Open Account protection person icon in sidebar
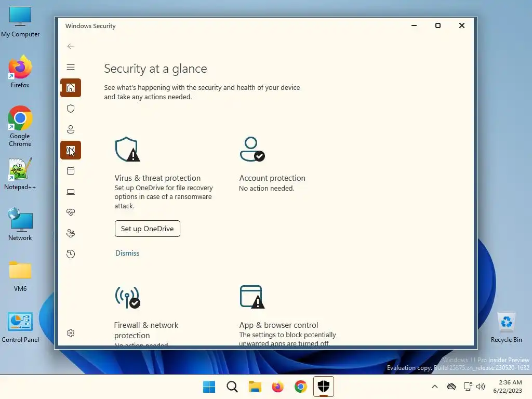532x399 pixels. point(71,129)
